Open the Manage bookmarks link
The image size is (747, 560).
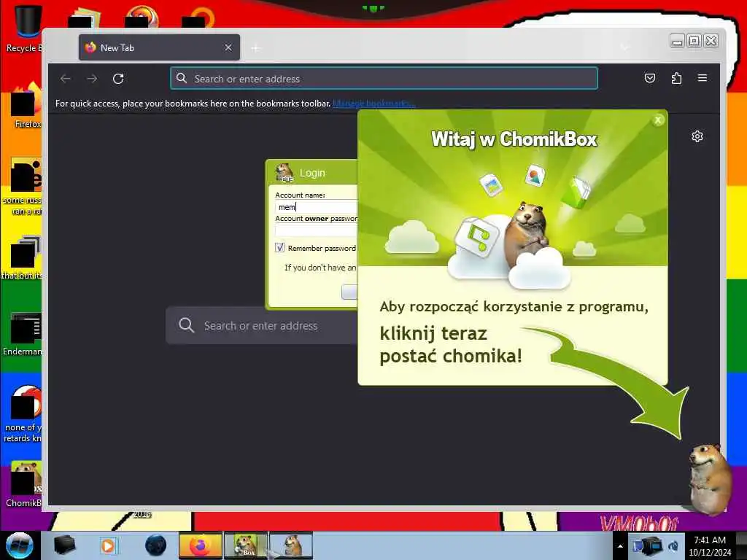coord(374,104)
